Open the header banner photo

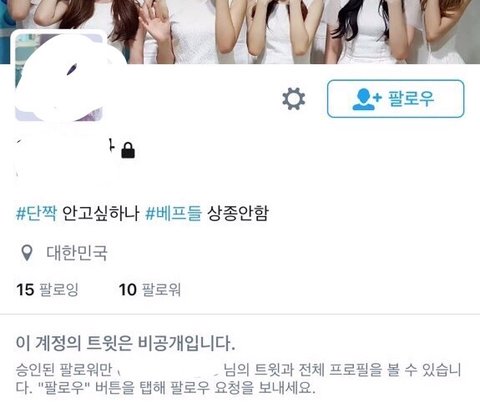pos(240,32)
